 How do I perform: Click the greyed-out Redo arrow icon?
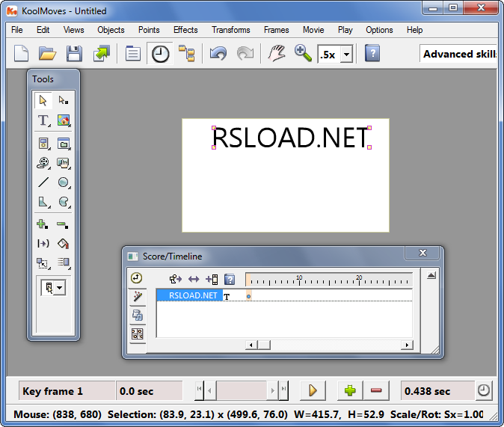click(x=245, y=53)
